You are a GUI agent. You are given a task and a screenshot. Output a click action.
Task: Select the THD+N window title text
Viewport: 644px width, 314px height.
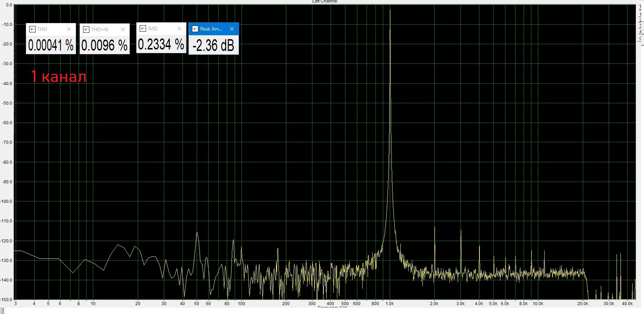point(99,30)
